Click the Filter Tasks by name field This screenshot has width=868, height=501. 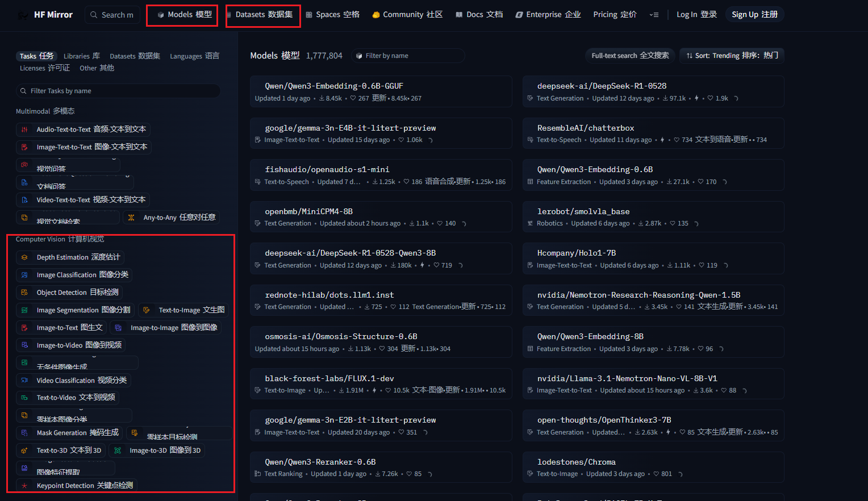tap(118, 91)
